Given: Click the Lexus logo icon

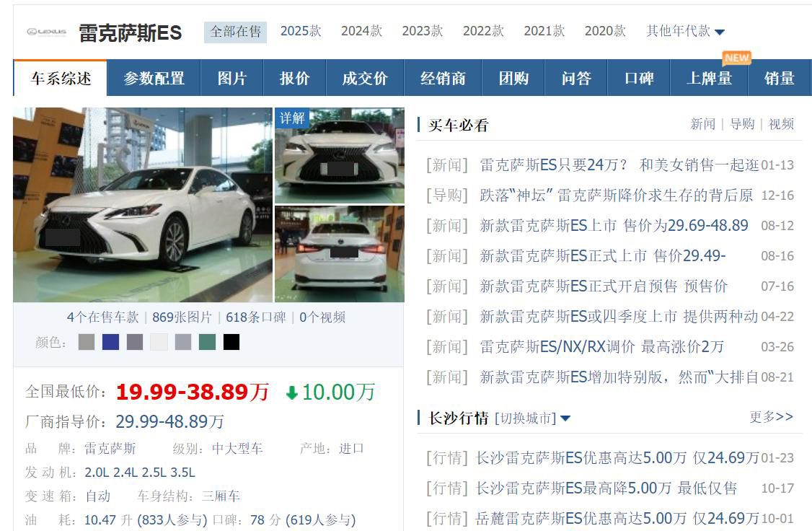Looking at the screenshot, I should point(47,32).
